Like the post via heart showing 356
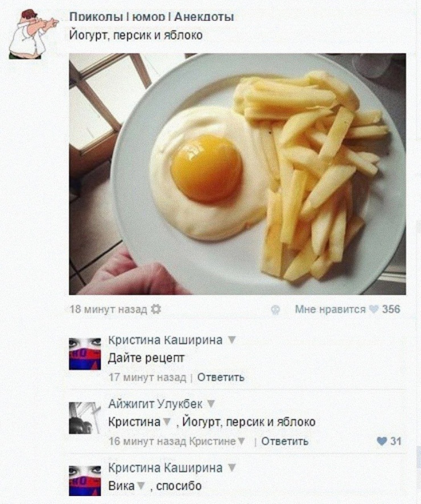The width and height of the screenshot is (421, 504). point(374,309)
